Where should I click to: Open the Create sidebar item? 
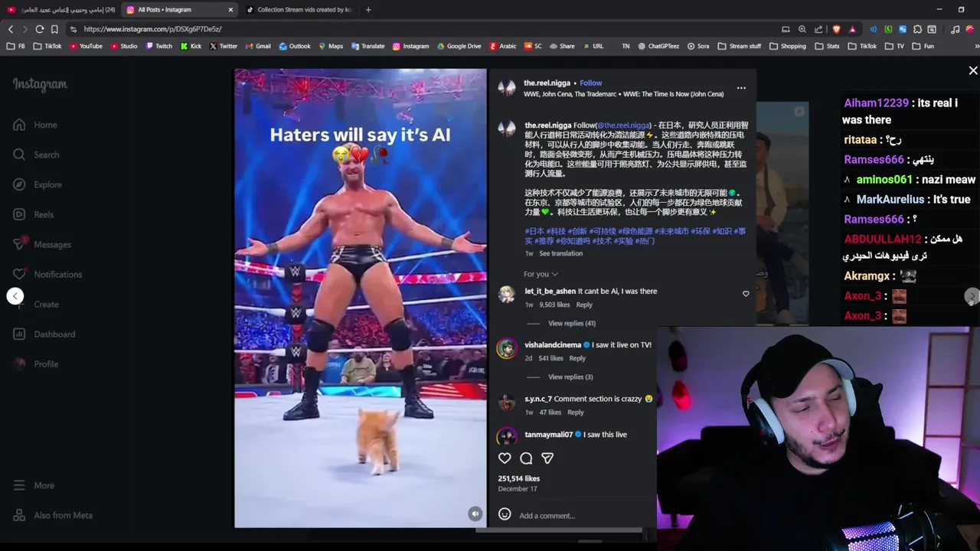[x=35, y=305]
